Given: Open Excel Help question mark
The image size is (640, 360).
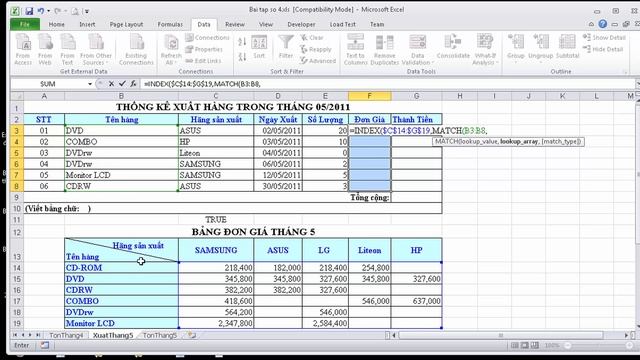Looking at the screenshot, I should [x=602, y=24].
